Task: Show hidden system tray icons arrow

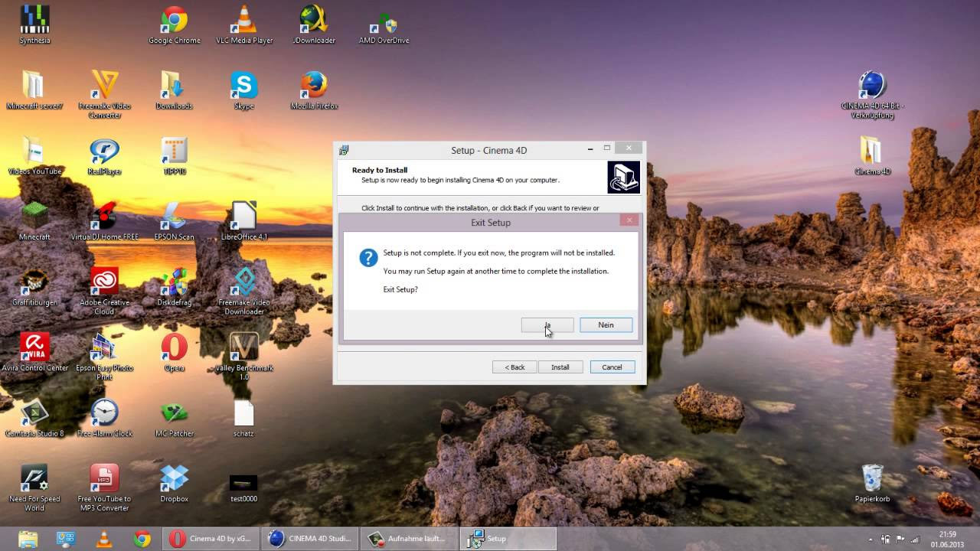Action: point(871,539)
